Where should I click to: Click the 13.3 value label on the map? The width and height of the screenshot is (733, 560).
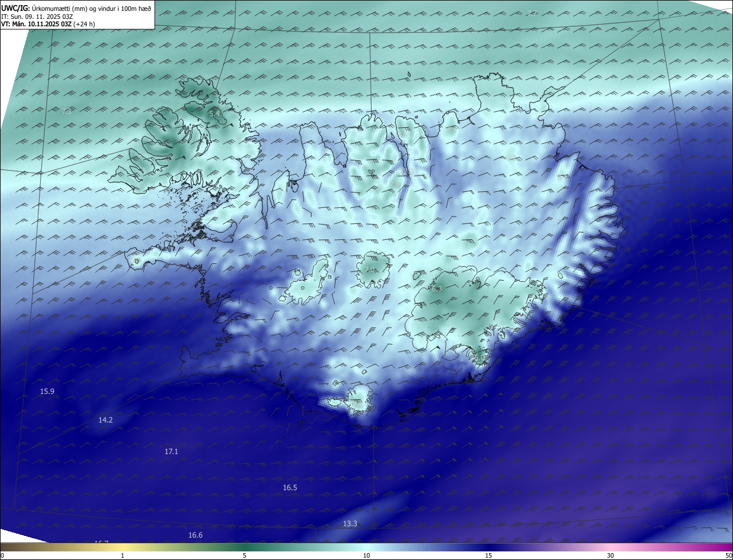tap(350, 524)
